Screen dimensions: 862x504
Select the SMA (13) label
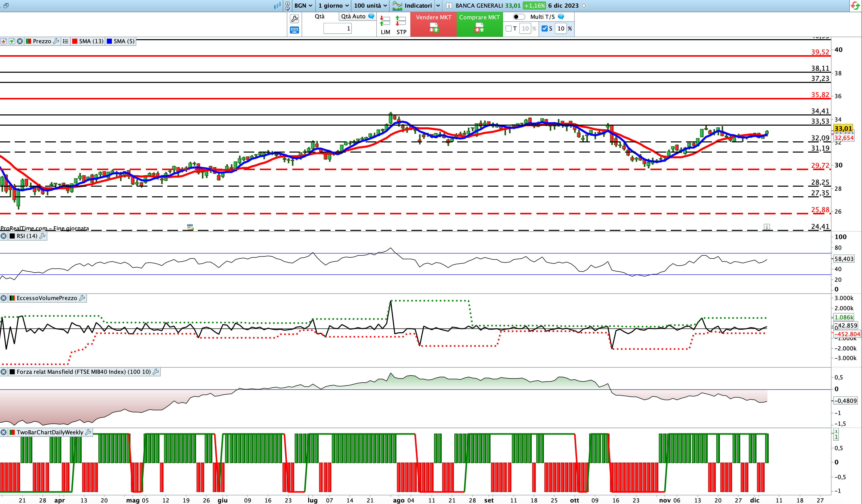click(91, 41)
